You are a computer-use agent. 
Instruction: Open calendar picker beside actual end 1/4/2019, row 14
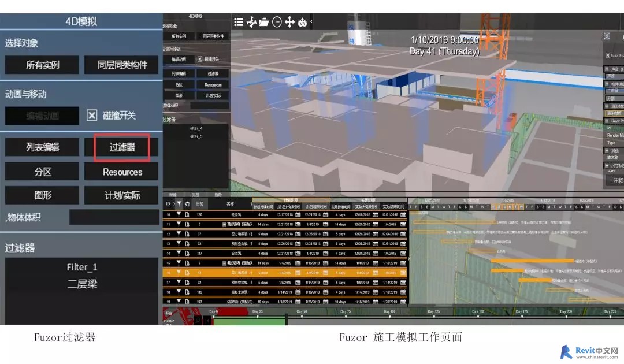pyautogui.click(x=403, y=253)
